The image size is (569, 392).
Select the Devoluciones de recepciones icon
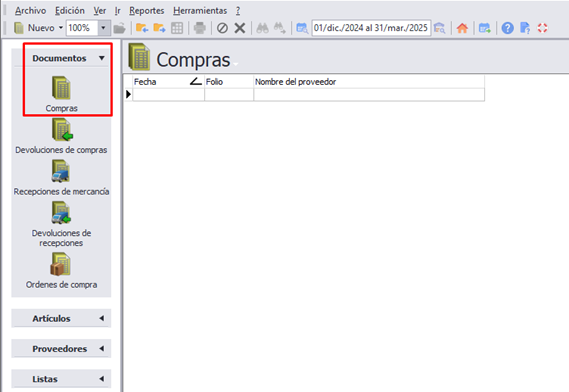(x=61, y=213)
